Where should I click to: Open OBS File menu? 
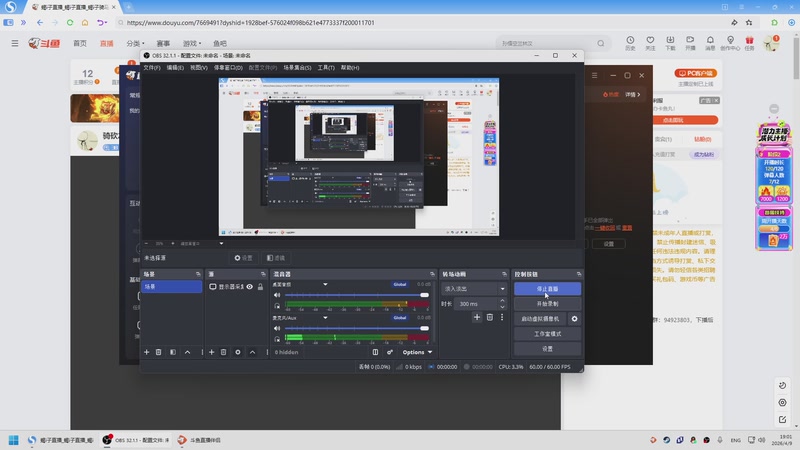(x=152, y=67)
